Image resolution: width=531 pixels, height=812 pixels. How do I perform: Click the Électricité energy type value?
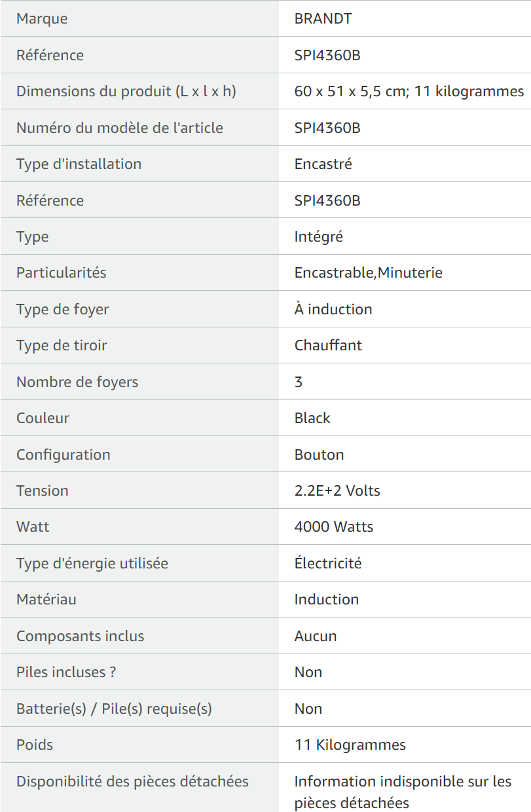(x=328, y=563)
